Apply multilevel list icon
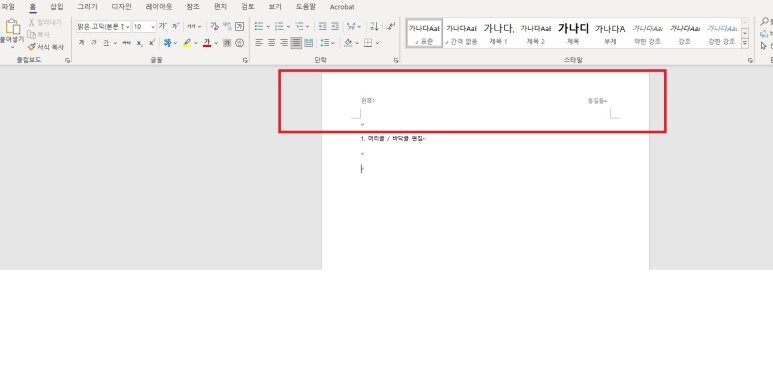773x383 pixels. point(299,26)
